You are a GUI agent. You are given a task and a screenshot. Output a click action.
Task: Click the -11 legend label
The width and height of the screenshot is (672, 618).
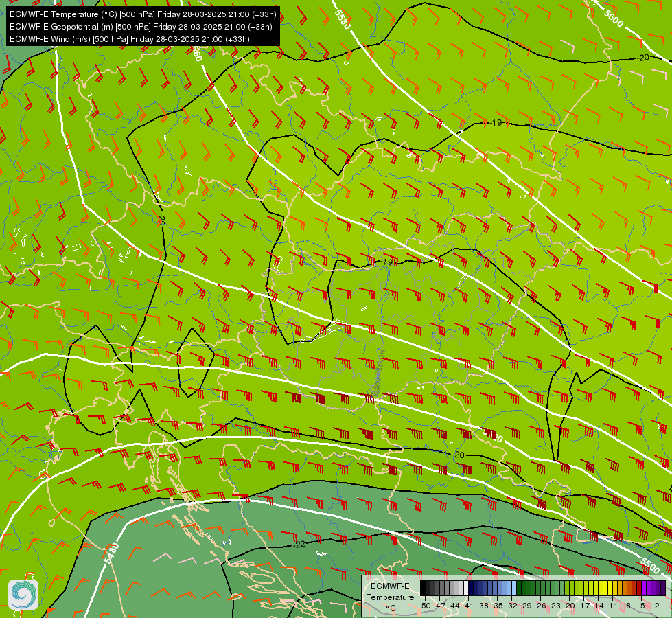pyautogui.click(x=613, y=606)
